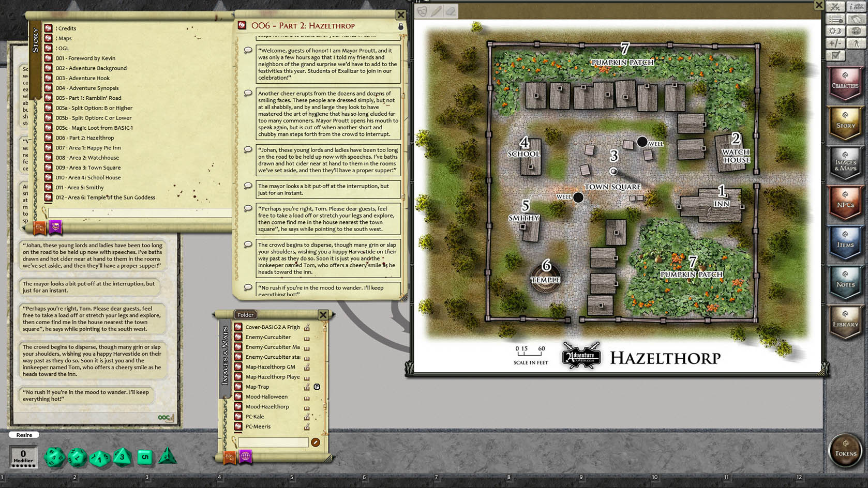868x488 pixels.
Task: Open the lighting day/night settings icon
Action: click(x=835, y=30)
